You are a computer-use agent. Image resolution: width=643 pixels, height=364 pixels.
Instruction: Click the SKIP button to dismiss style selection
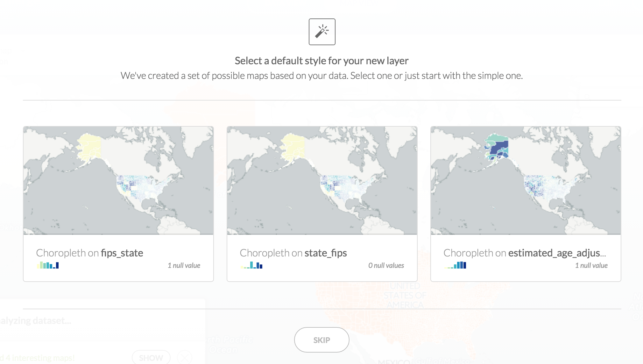tap(321, 340)
